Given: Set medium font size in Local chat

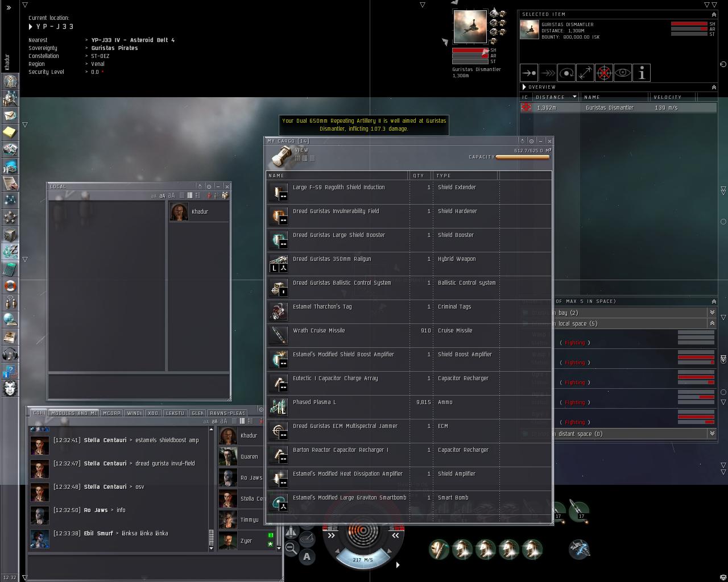Looking at the screenshot, I should click(x=162, y=196).
